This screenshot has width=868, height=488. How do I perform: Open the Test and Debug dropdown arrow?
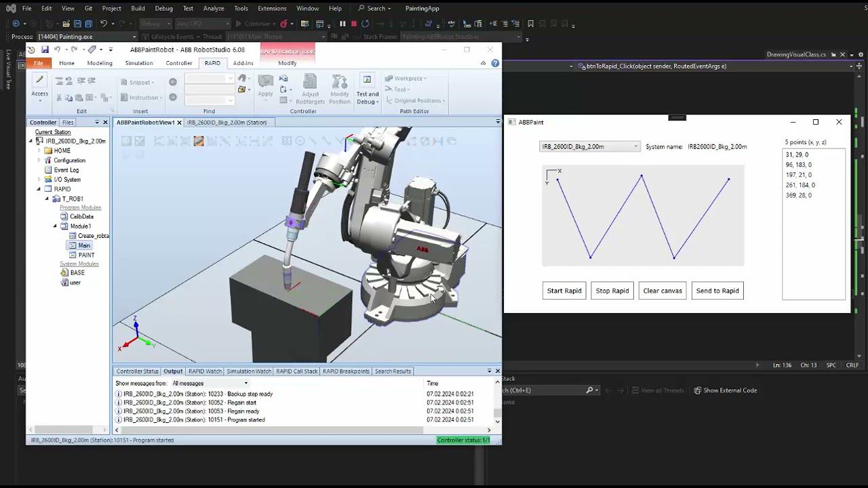point(377,102)
